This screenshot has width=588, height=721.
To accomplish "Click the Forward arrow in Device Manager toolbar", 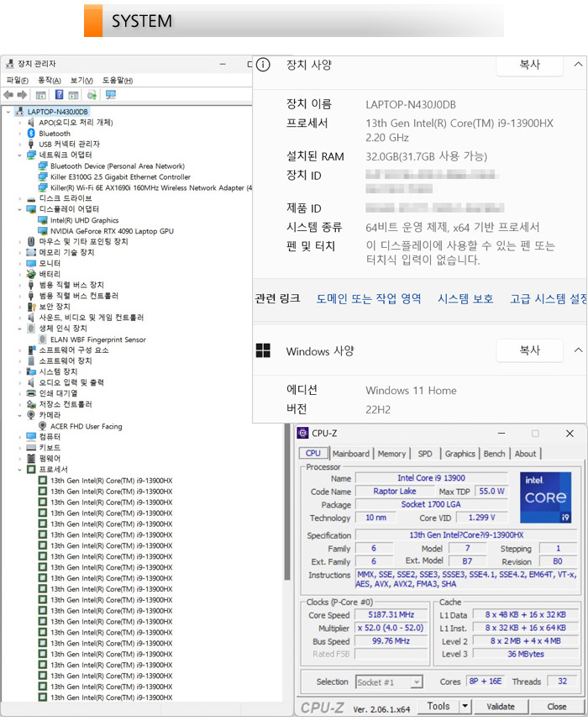I will [22, 95].
